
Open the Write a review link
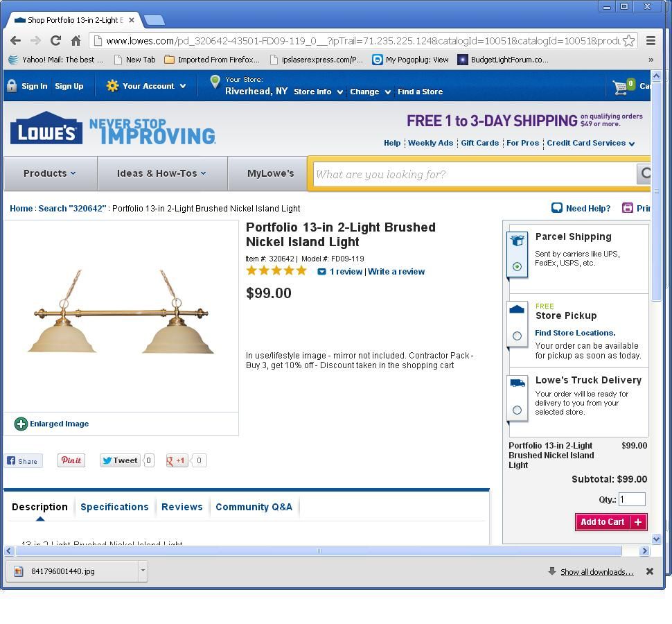[396, 272]
